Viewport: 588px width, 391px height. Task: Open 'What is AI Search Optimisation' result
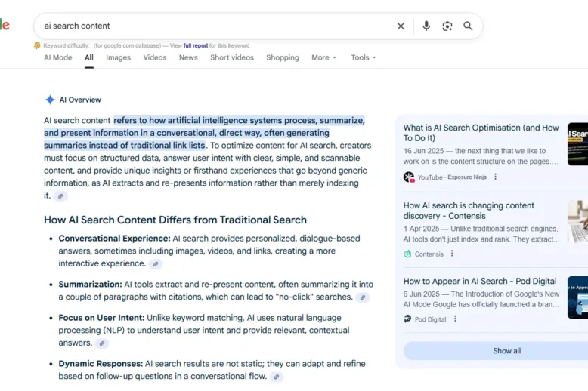point(481,133)
